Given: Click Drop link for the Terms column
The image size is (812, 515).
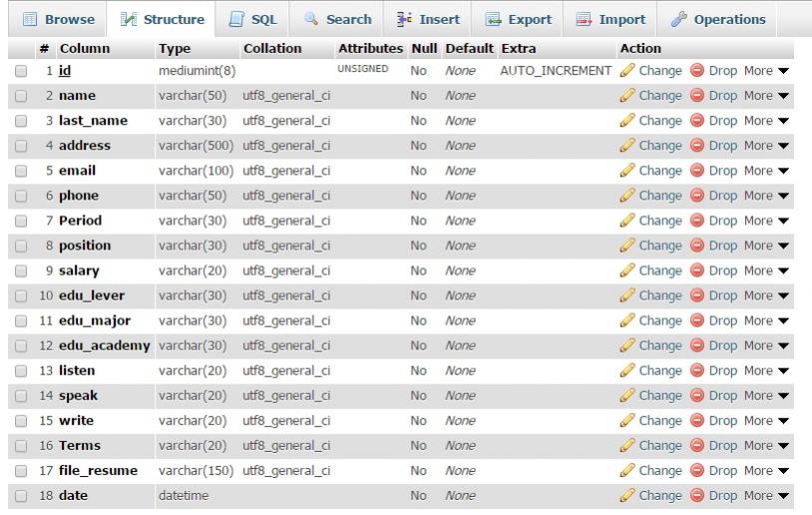Looking at the screenshot, I should [722, 445].
